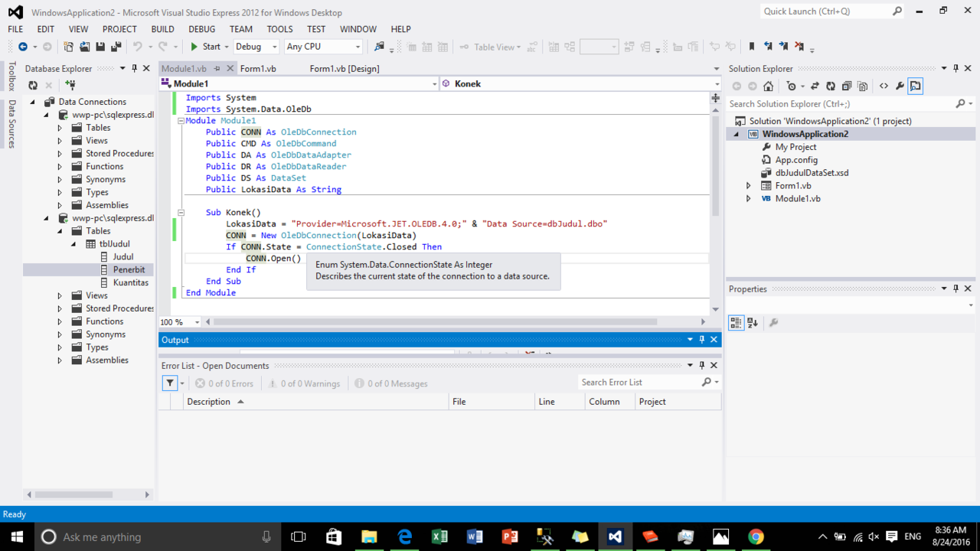Open Properties wrench in Solution Explorer toolbar
980x551 pixels.
coord(900,86)
